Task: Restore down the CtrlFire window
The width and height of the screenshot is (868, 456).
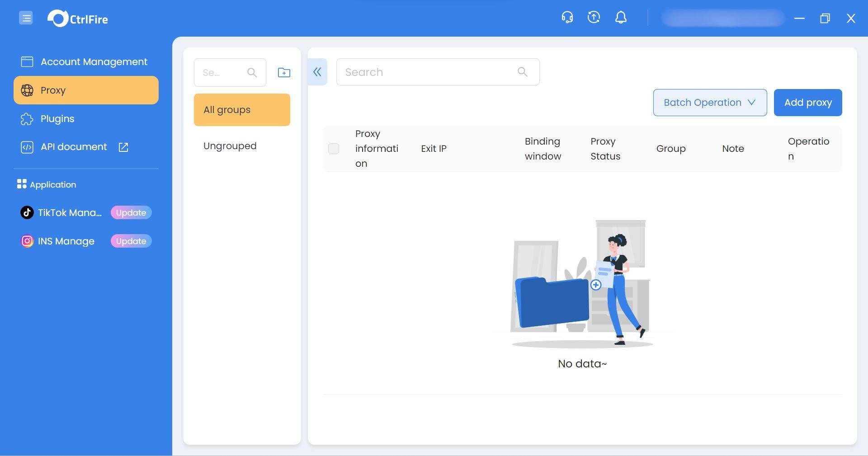Action: click(825, 18)
